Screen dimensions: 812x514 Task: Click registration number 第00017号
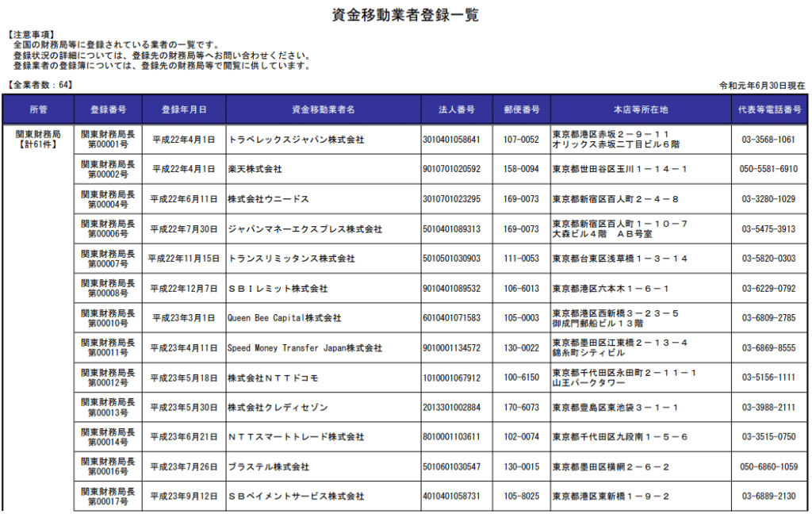tap(108, 501)
